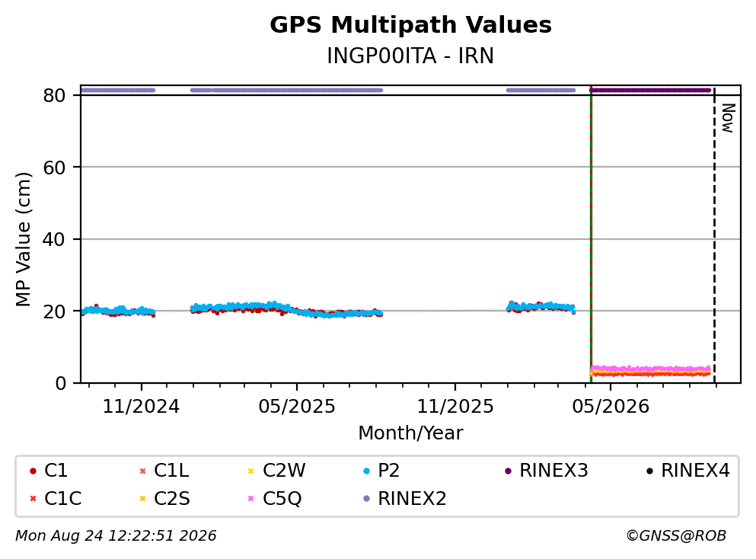This screenshot has width=756, height=559.
Task: Click the P2 blue legend marker
Action: 366,471
